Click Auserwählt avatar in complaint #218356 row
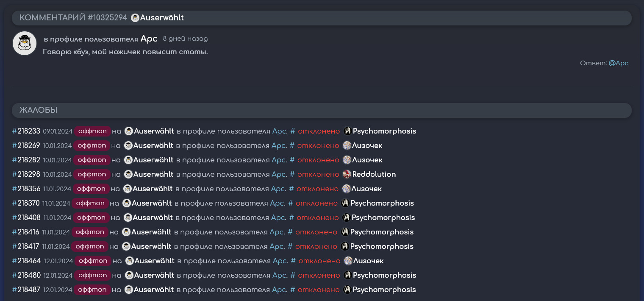The height and width of the screenshot is (301, 644). [x=128, y=189]
